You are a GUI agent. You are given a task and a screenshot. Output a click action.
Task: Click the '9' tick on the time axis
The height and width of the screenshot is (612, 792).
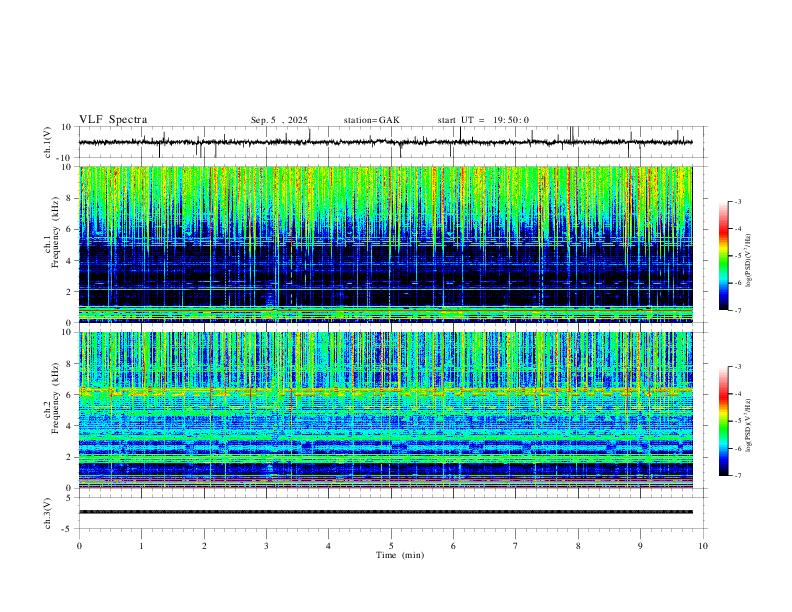(x=640, y=546)
